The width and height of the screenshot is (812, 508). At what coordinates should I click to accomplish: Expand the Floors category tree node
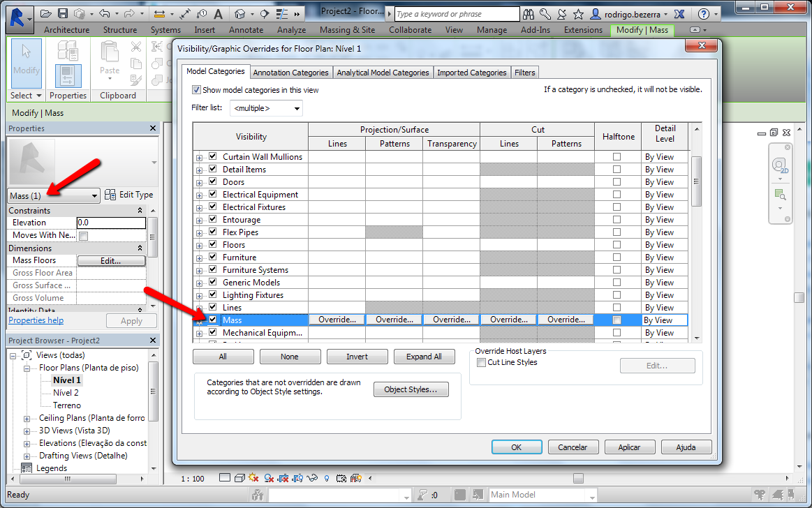(x=200, y=245)
